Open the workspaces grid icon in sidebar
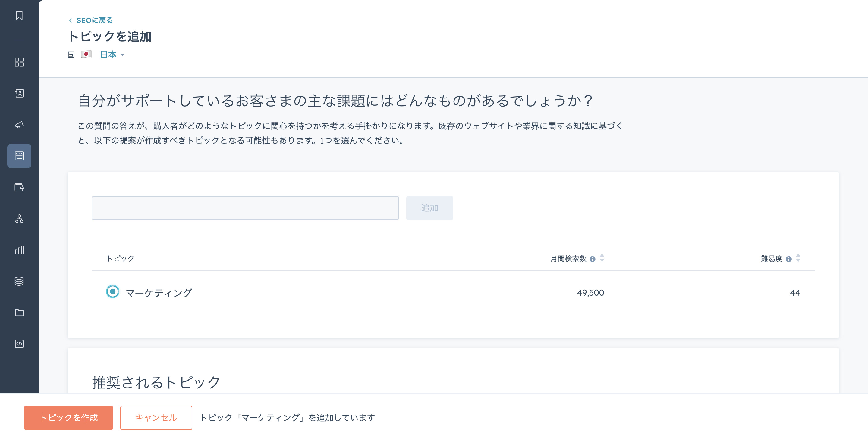The height and width of the screenshot is (442, 868). 19,62
